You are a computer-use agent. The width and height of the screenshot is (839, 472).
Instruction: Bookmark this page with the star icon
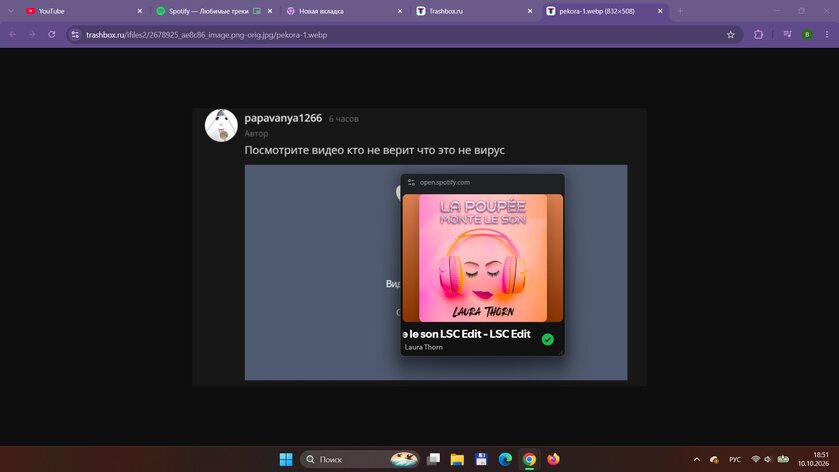point(730,35)
